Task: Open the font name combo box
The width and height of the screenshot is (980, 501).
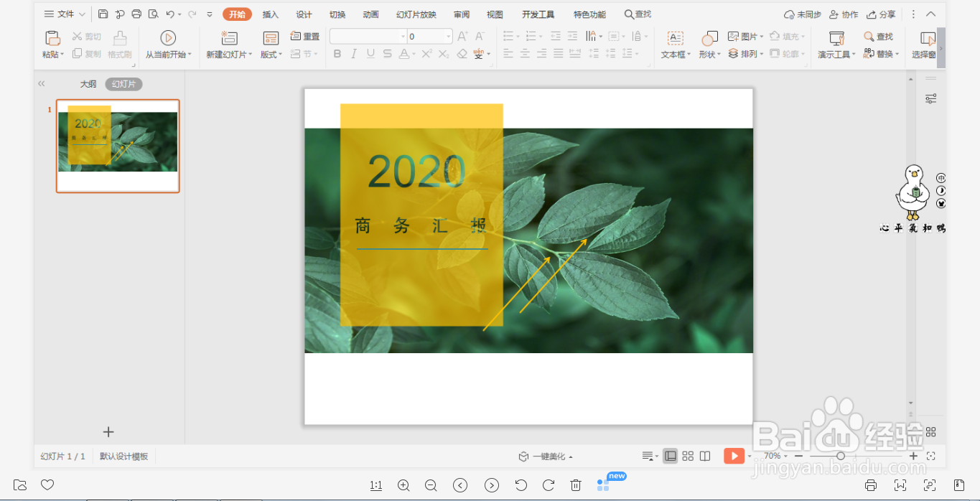Action: pyautogui.click(x=368, y=36)
